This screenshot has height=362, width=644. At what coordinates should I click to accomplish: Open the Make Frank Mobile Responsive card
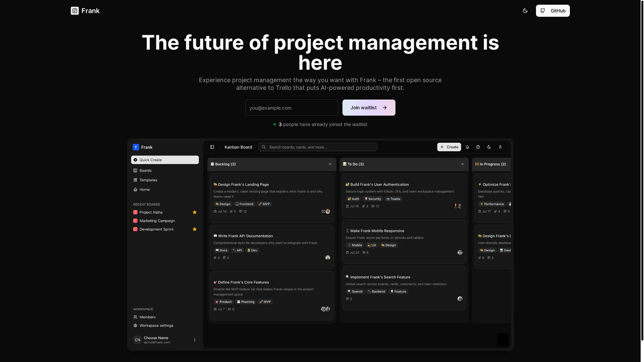pos(404,241)
